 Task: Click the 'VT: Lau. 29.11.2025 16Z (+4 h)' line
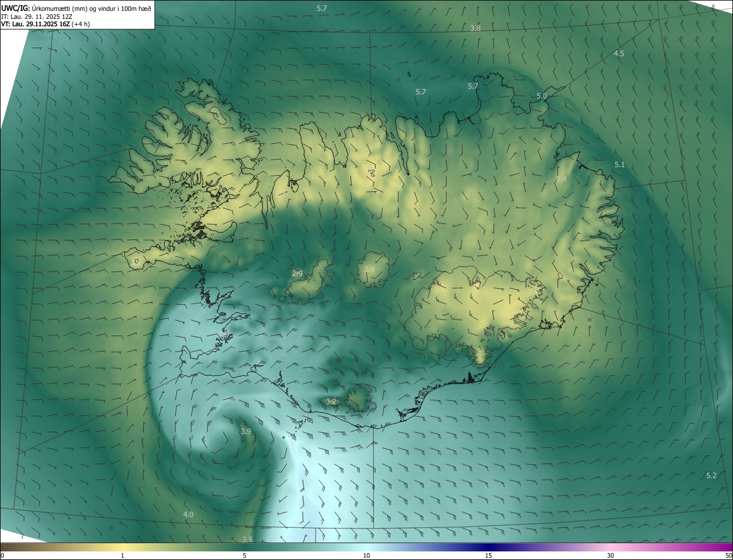[45, 23]
